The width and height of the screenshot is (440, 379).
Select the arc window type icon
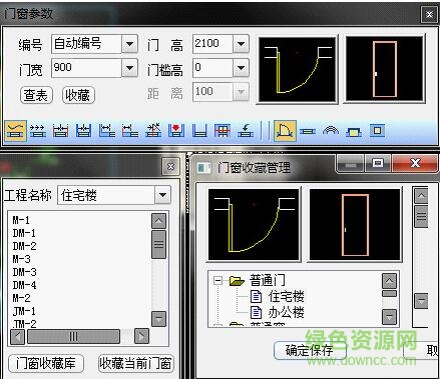(x=331, y=131)
